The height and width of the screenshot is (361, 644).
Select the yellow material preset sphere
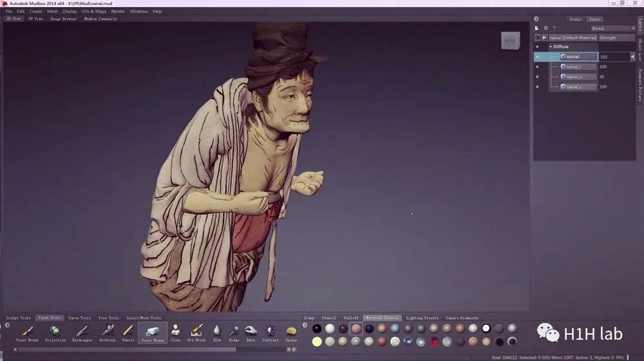coord(317,341)
